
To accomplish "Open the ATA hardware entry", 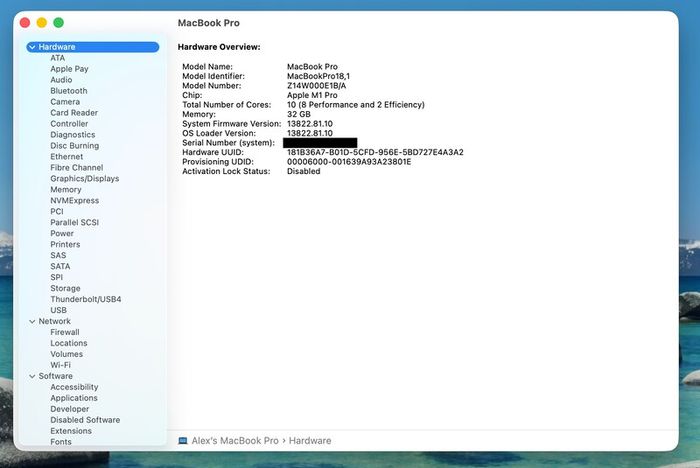I will coord(58,58).
